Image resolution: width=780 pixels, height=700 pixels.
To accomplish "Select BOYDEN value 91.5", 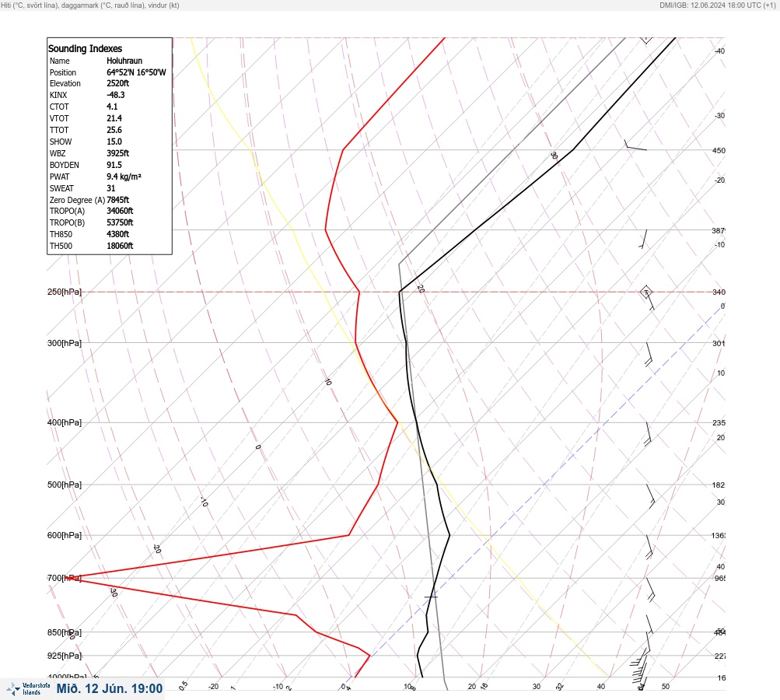I will click(x=114, y=165).
